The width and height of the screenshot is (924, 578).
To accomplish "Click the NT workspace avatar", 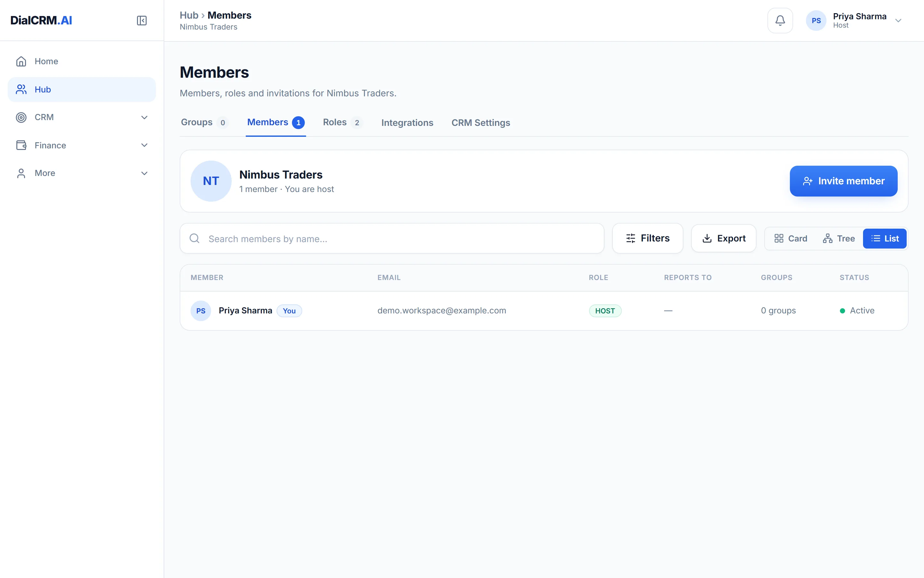I will coord(211,181).
